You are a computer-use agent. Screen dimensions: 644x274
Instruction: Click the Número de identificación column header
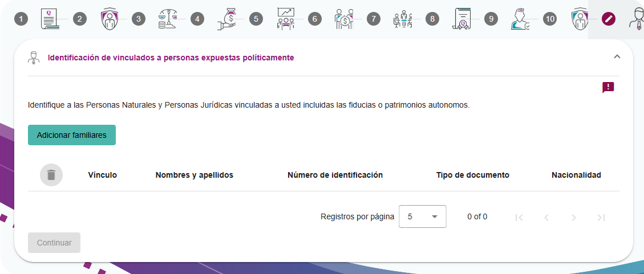pos(335,175)
